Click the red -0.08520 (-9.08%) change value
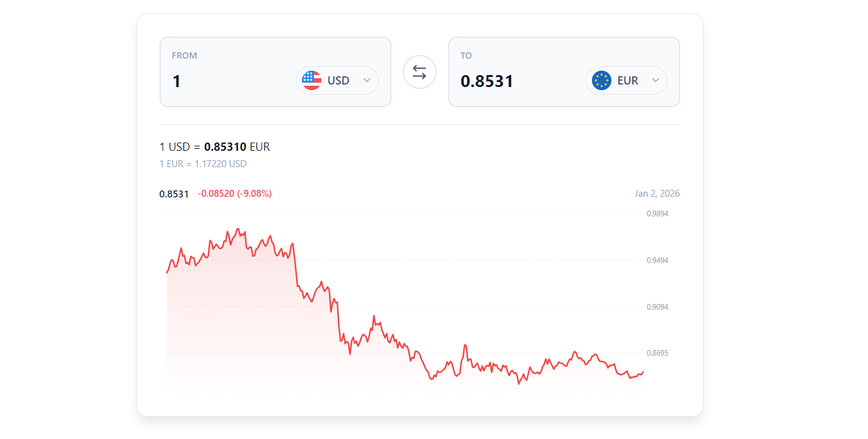The height and width of the screenshot is (439, 868). 234,194
